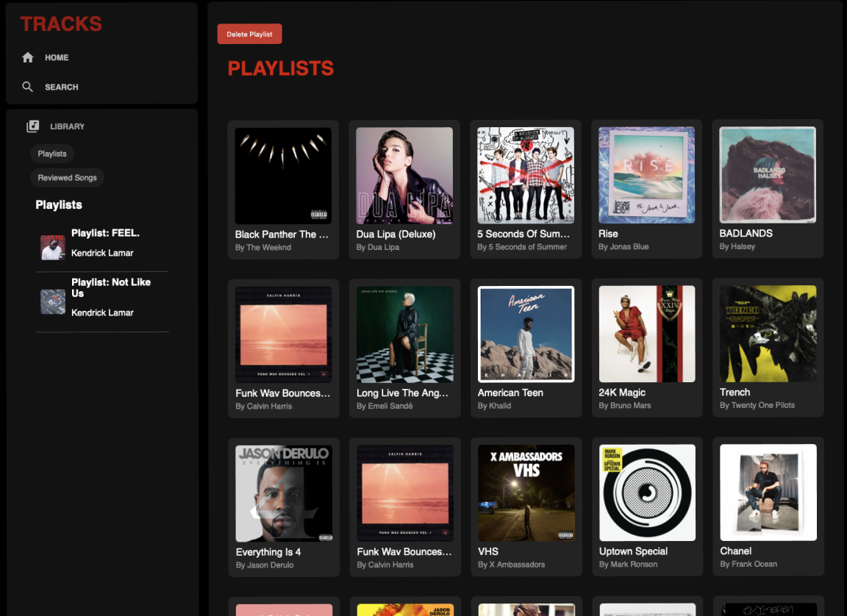Select the 'By 5 Seconds of Summer' artist line
This screenshot has height=616, width=847.
pos(522,247)
